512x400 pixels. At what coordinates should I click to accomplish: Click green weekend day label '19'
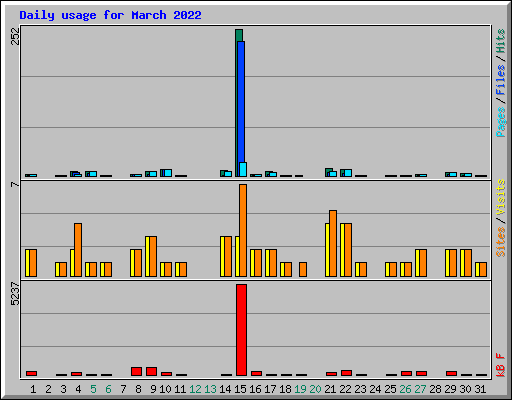pyautogui.click(x=300, y=389)
